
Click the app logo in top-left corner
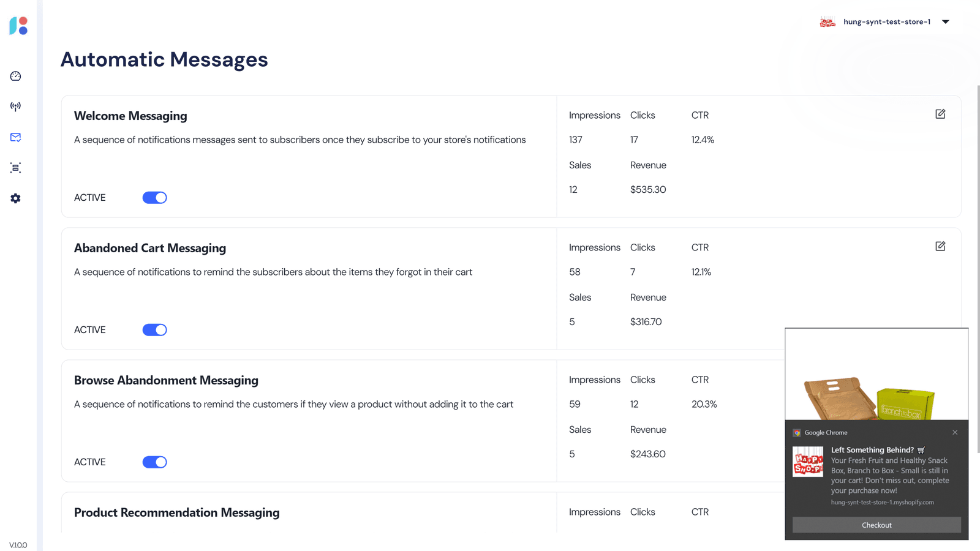coord(18,26)
